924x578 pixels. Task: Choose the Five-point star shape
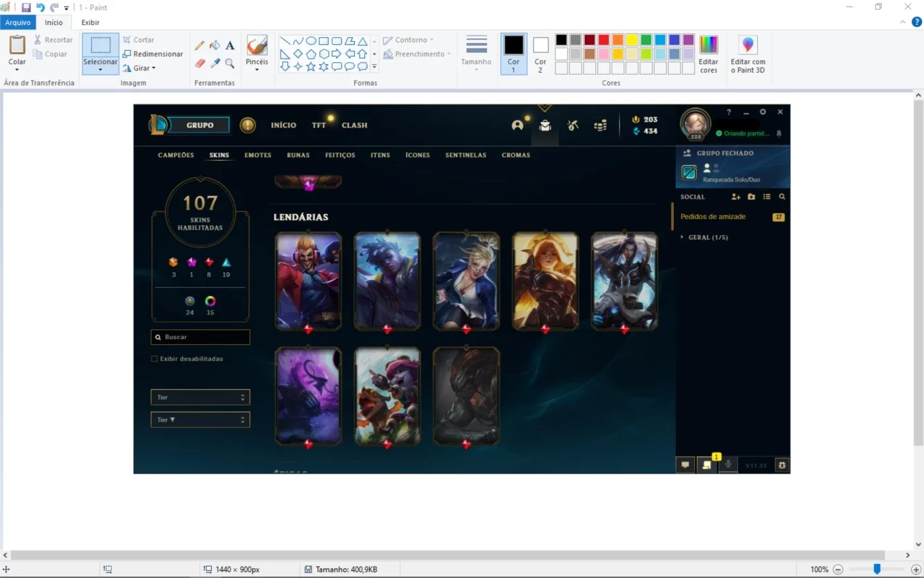311,66
